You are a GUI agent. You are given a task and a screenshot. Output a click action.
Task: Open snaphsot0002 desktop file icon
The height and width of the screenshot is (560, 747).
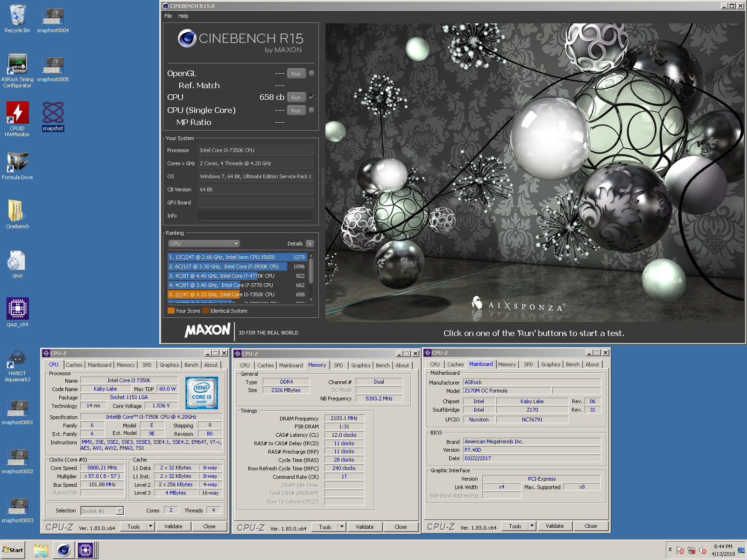(x=17, y=461)
